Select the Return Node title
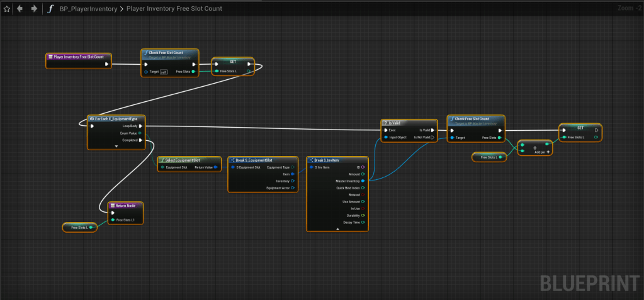The image size is (644, 300). pos(125,205)
